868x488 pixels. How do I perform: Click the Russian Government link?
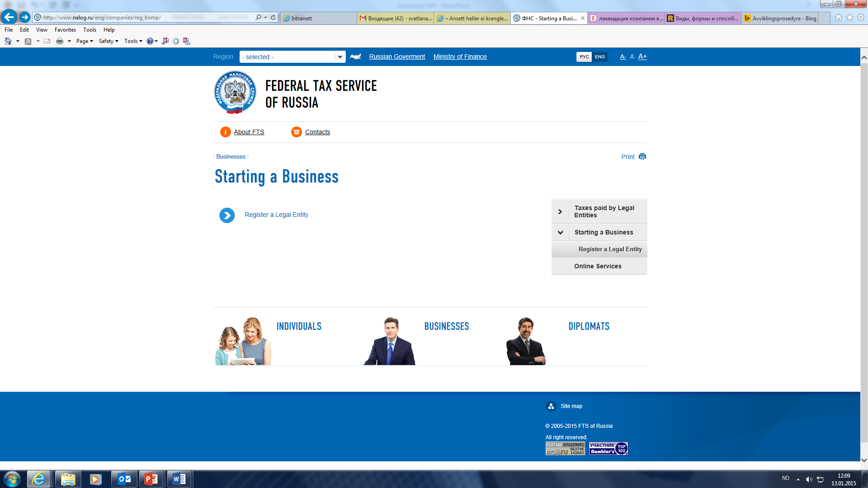pos(397,56)
